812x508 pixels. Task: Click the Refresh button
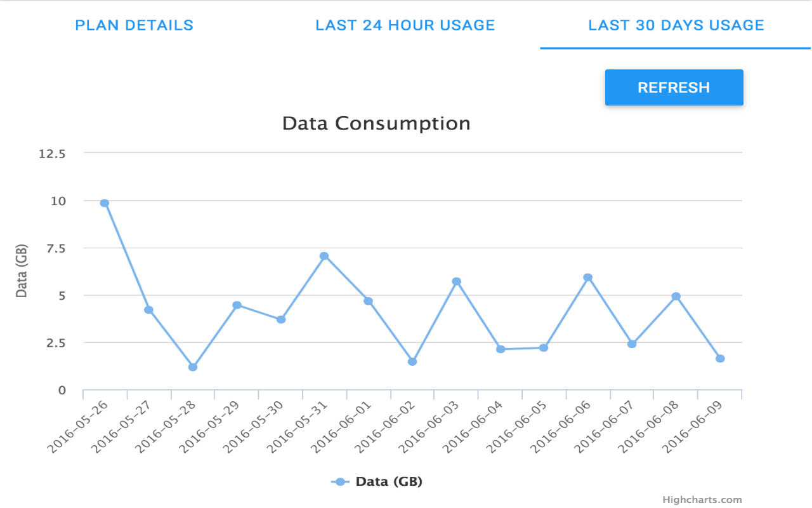pos(674,88)
